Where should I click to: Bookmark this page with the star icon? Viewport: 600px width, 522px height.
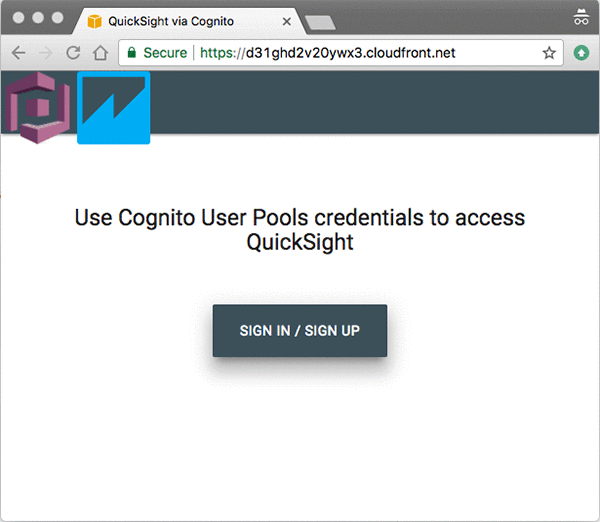(549, 53)
